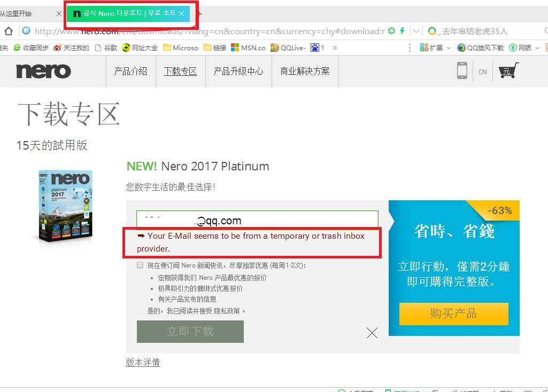The width and height of the screenshot is (548, 392).
Task: Tap the mobile phone icon in header
Action: [462, 70]
